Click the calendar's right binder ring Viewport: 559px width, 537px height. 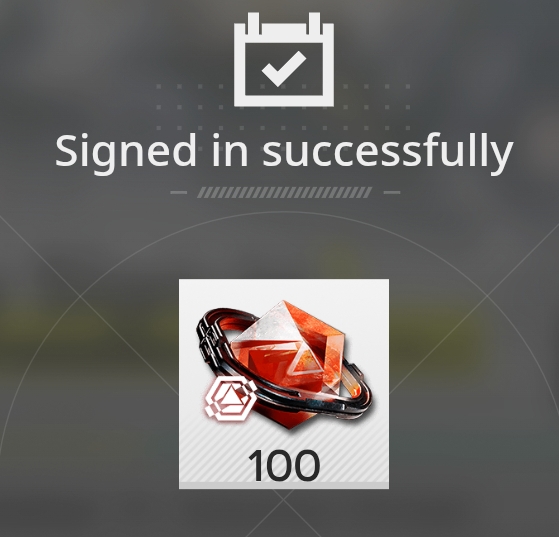314,23
